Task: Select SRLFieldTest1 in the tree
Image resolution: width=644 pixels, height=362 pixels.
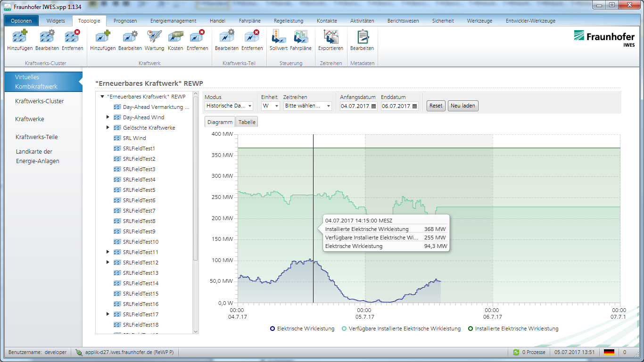Action: [x=139, y=148]
